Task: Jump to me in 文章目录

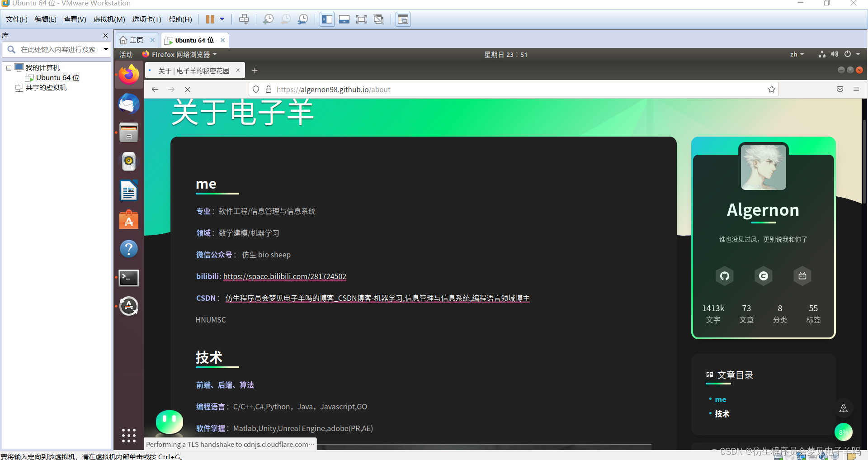Action: click(721, 399)
